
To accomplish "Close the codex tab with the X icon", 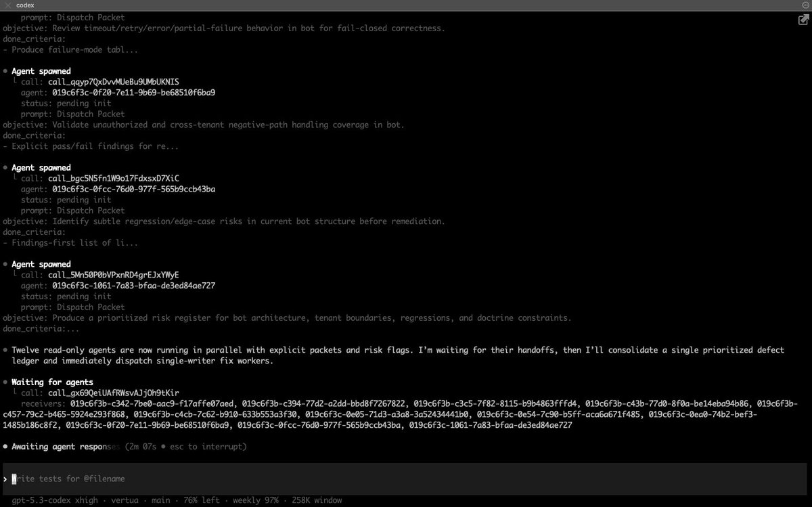I will 7,5.
